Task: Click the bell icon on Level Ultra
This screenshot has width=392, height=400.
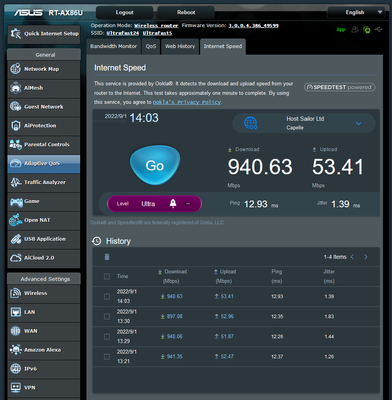Action: click(173, 204)
